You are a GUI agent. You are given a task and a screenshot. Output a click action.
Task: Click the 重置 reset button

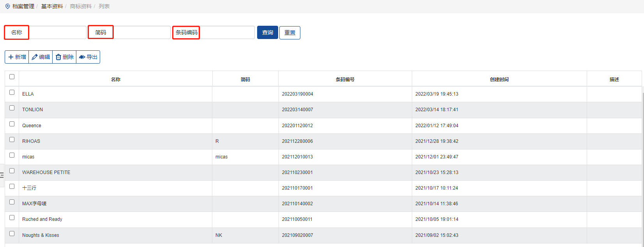(x=289, y=33)
